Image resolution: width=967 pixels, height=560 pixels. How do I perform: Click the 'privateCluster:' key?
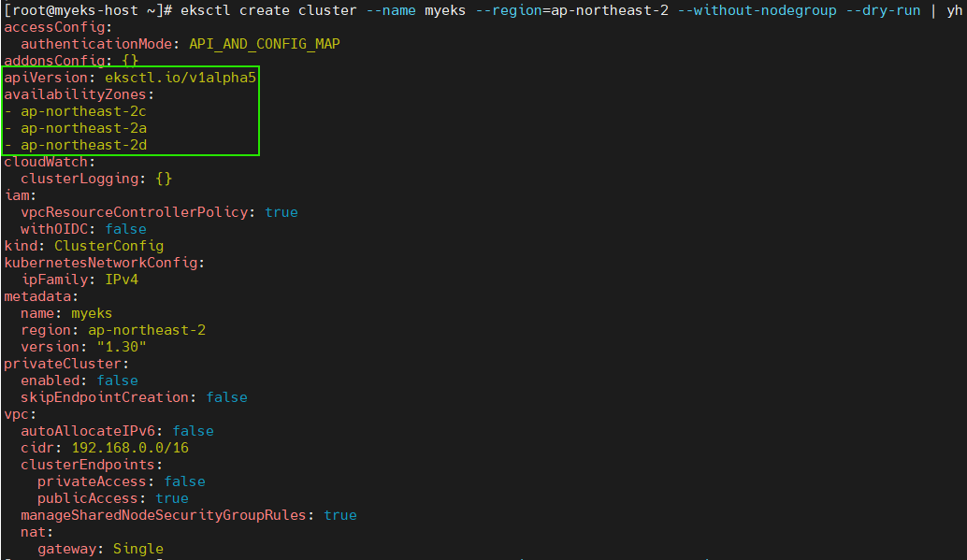point(66,364)
